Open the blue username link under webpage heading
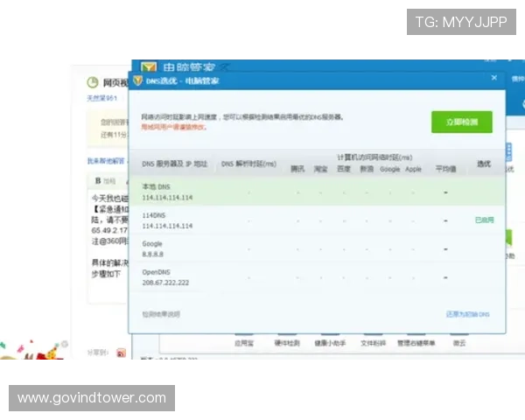The width and height of the screenshot is (525, 420). click(x=101, y=98)
